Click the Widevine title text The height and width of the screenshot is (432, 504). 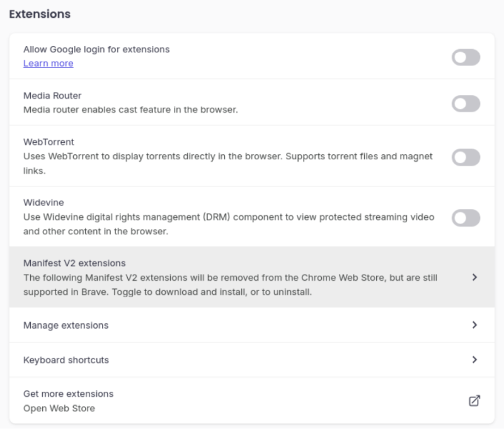click(43, 203)
